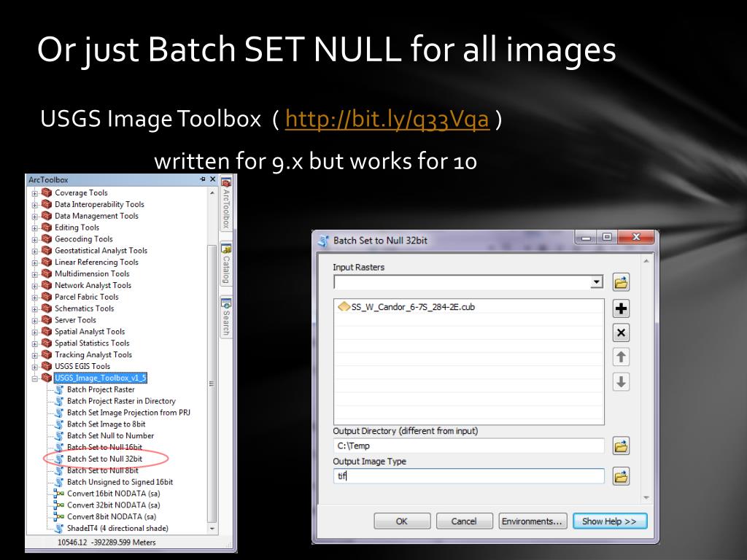The height and width of the screenshot is (560, 747).
Task: Click Show Help >> button
Action: coord(610,521)
